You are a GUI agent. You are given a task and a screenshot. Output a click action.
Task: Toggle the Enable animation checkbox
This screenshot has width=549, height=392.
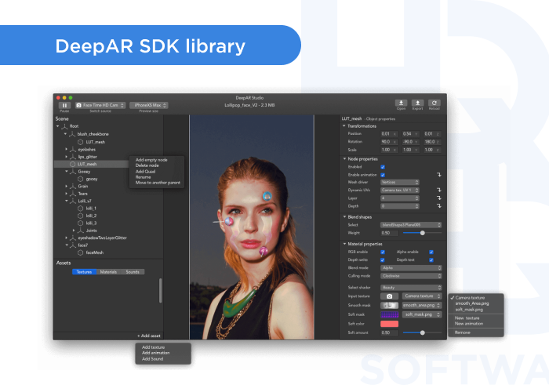383,175
